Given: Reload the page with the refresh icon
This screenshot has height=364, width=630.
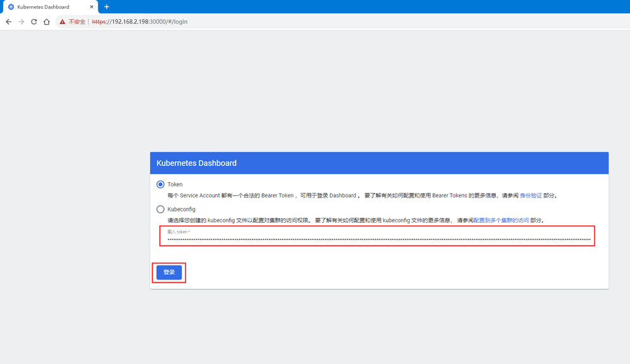Looking at the screenshot, I should 34,22.
